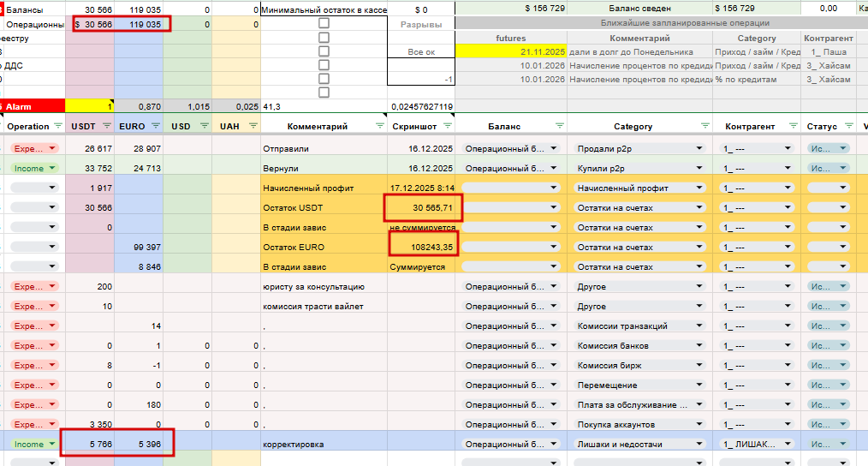Tick the first checkbox under Минимальный остаток
This screenshot has height=466, width=868.
click(324, 23)
